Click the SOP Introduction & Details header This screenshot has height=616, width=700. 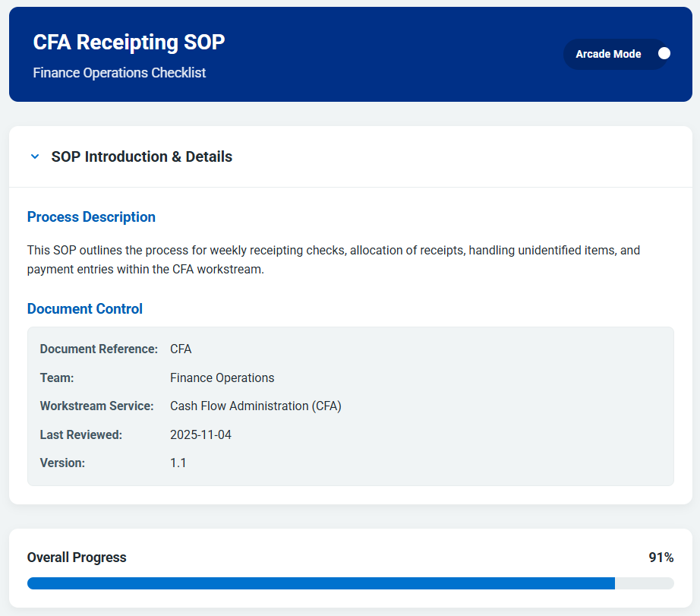142,156
